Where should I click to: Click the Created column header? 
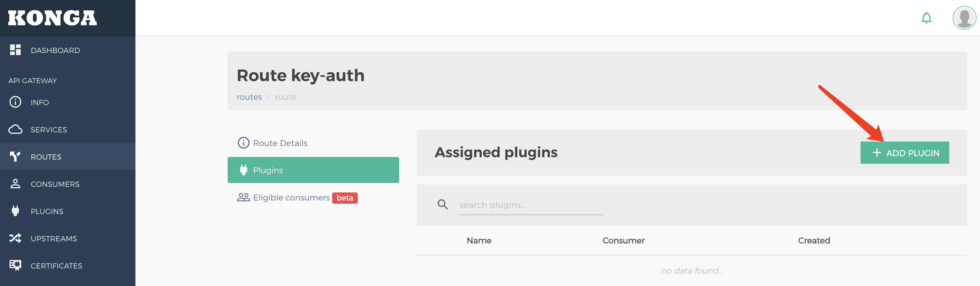coord(814,240)
